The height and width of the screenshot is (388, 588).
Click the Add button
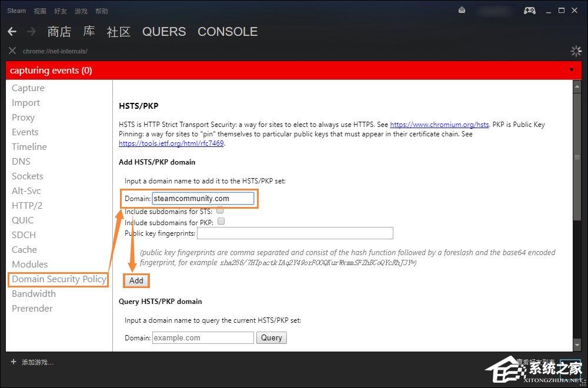coord(136,280)
